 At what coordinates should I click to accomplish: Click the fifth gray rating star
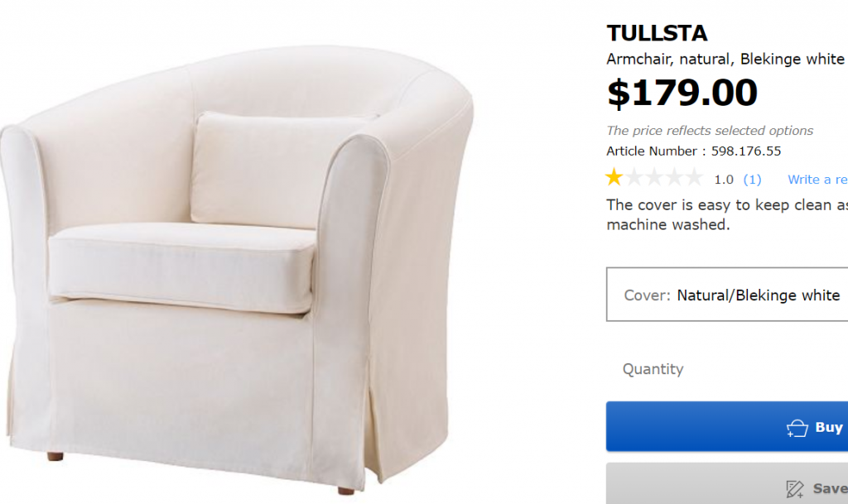tap(695, 177)
